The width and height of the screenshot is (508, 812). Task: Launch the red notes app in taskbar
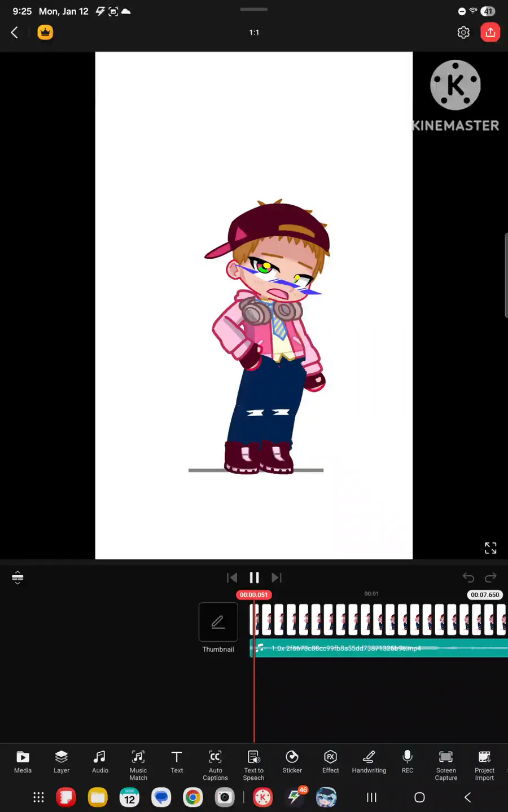point(66,797)
